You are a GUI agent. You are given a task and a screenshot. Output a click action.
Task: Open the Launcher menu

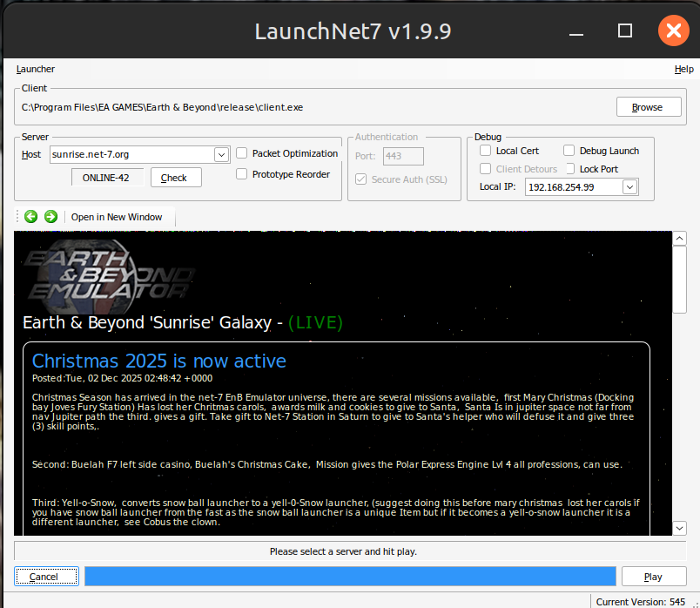coord(36,69)
